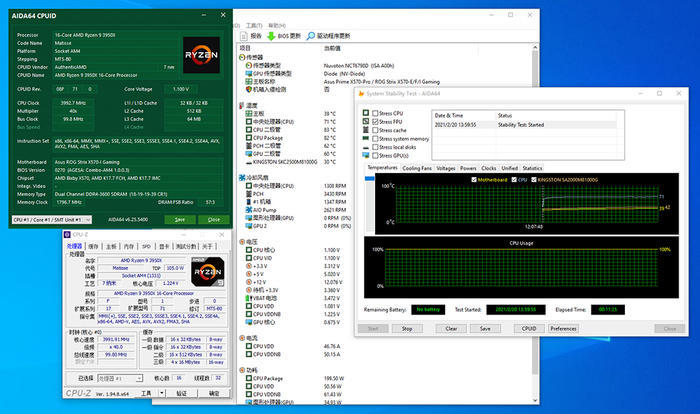The width and height of the screenshot is (700, 414).
Task: Click the 冷却风扇 section fan icon
Action: (x=242, y=178)
